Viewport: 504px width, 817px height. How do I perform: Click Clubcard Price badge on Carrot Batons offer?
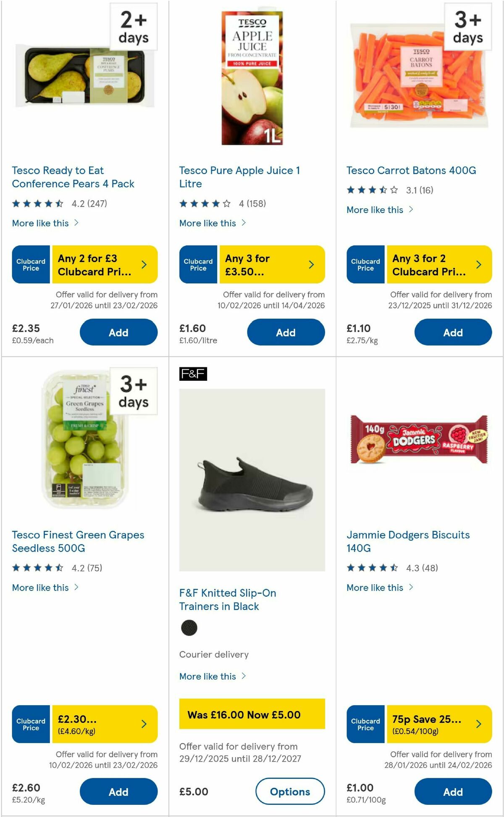click(365, 264)
